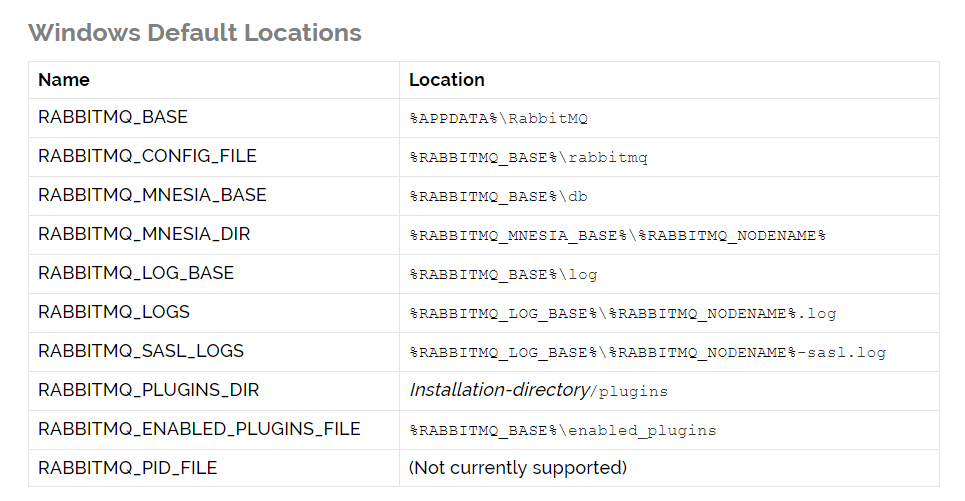
Task: Click the Windows Default Locations heading
Action: (194, 33)
